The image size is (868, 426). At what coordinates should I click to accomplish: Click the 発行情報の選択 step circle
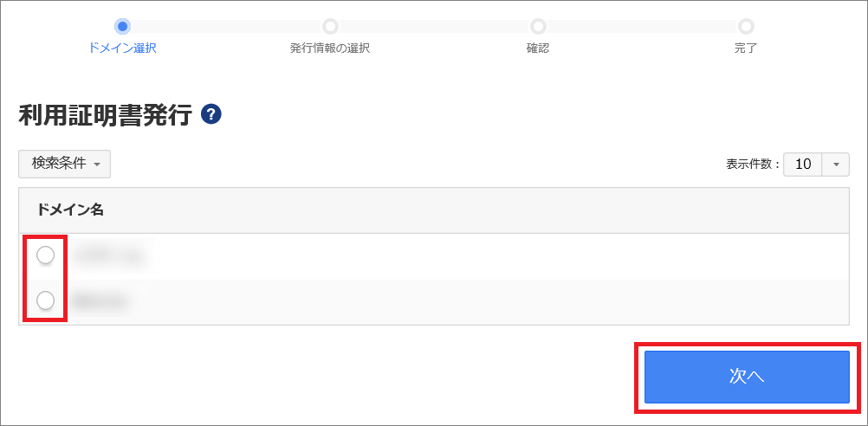331,26
